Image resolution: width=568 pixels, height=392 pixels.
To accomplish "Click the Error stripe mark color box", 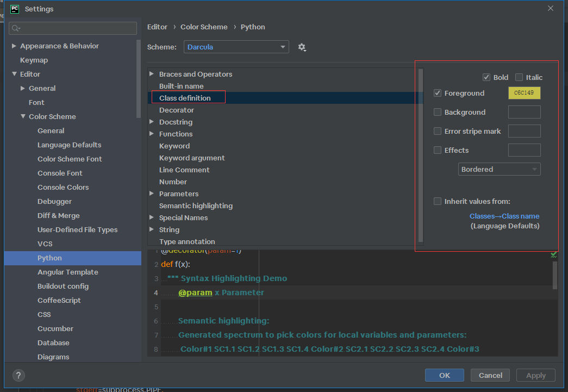I will (x=524, y=131).
